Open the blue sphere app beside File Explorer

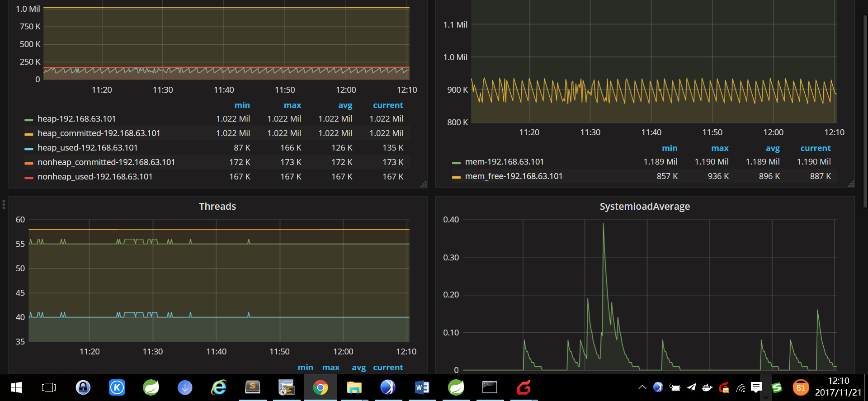pos(388,387)
